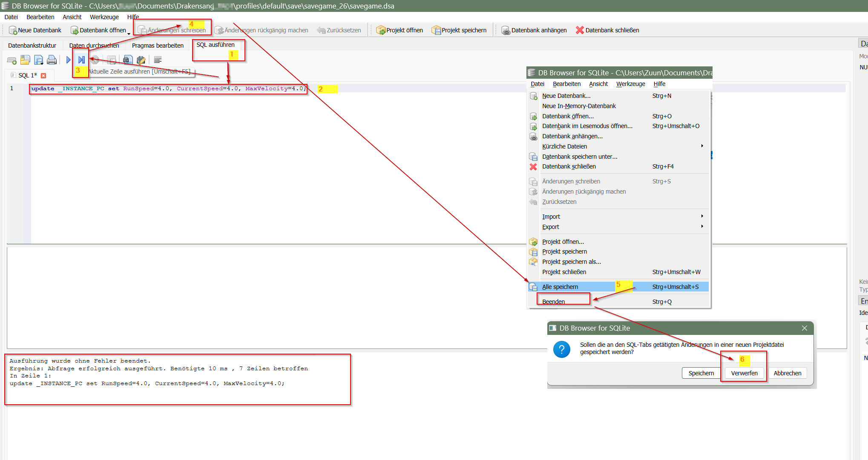
Task: Click the execute all SQL play icon
Action: pos(68,60)
